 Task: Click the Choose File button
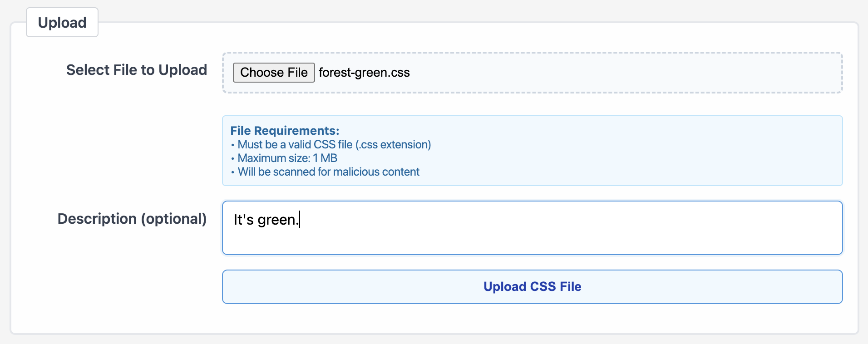coord(274,73)
